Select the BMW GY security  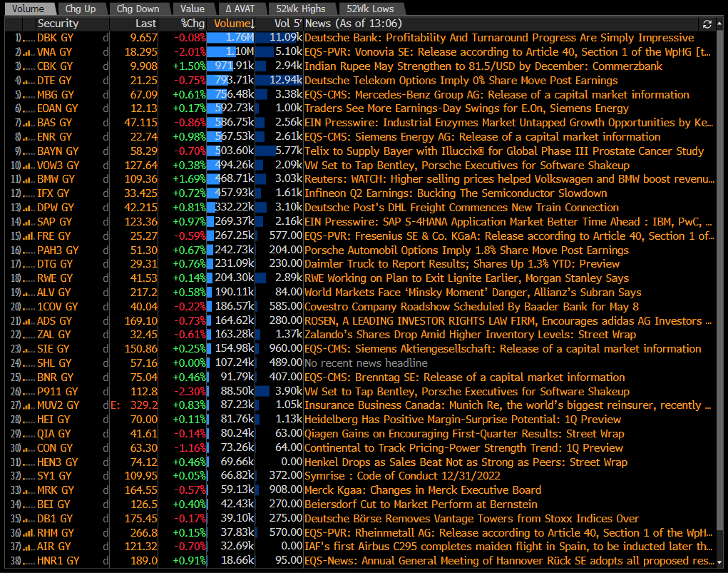(56, 179)
